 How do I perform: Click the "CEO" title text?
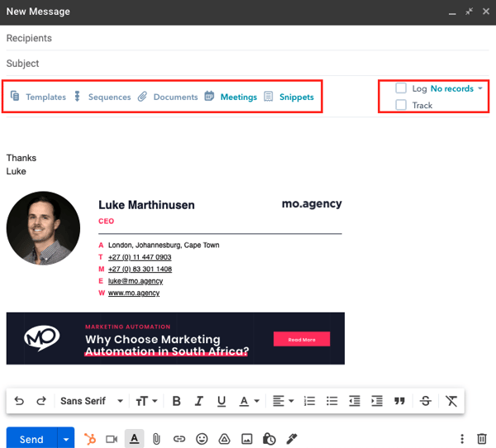click(x=106, y=222)
